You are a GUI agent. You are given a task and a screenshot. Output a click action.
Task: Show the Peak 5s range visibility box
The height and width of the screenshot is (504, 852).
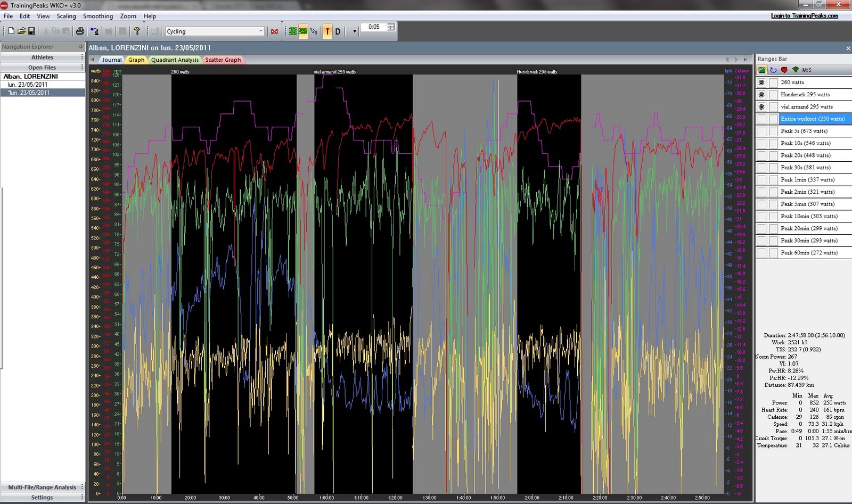(761, 131)
